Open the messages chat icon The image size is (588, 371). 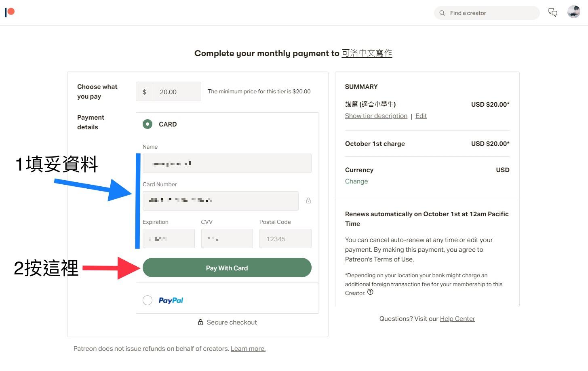(552, 13)
